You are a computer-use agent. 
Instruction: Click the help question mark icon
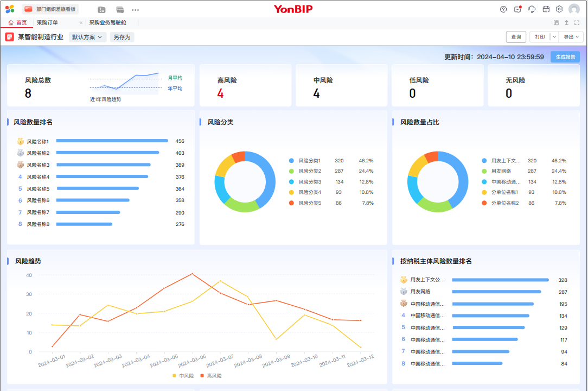(x=503, y=9)
